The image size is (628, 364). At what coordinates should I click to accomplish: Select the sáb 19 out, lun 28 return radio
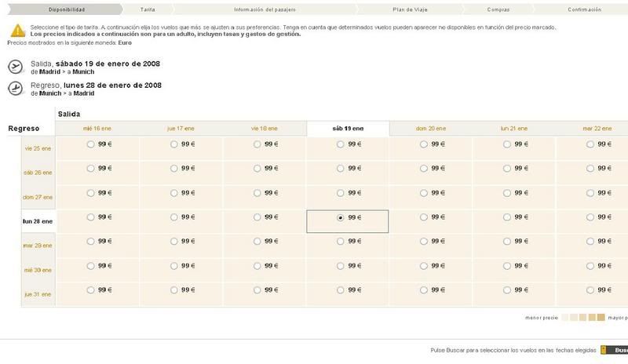341,217
